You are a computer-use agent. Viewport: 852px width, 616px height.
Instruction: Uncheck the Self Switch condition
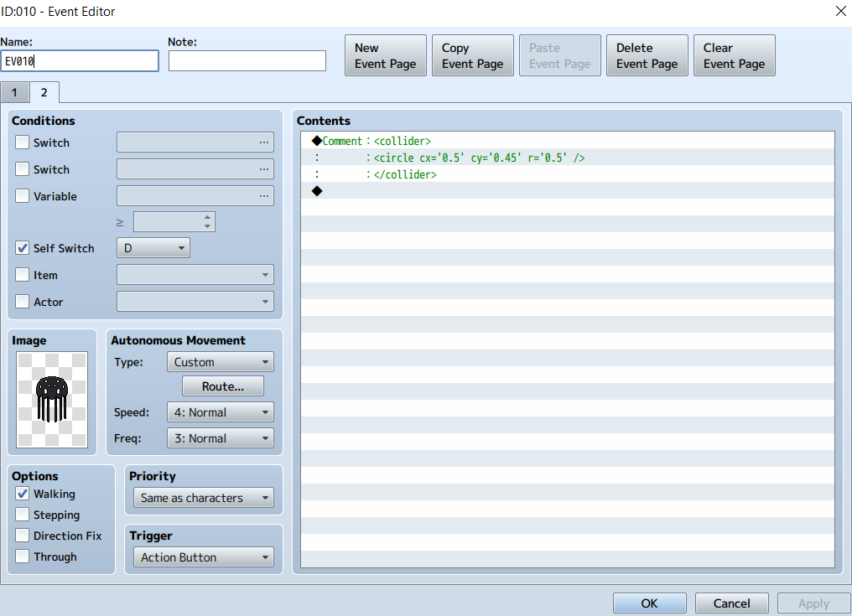[23, 248]
